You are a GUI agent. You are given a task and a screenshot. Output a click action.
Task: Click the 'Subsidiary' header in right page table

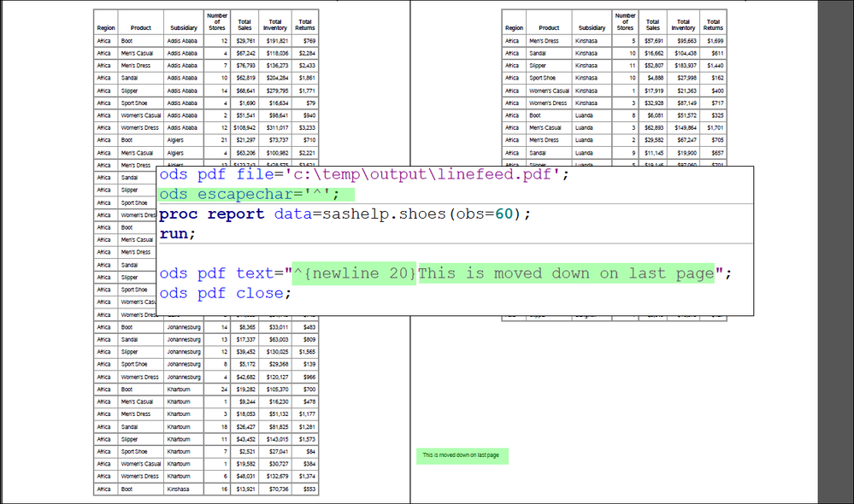point(592,27)
